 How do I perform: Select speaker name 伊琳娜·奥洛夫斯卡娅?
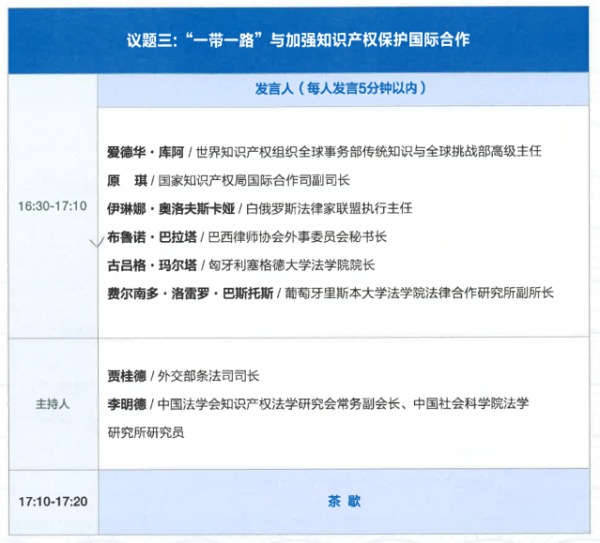[171, 209]
